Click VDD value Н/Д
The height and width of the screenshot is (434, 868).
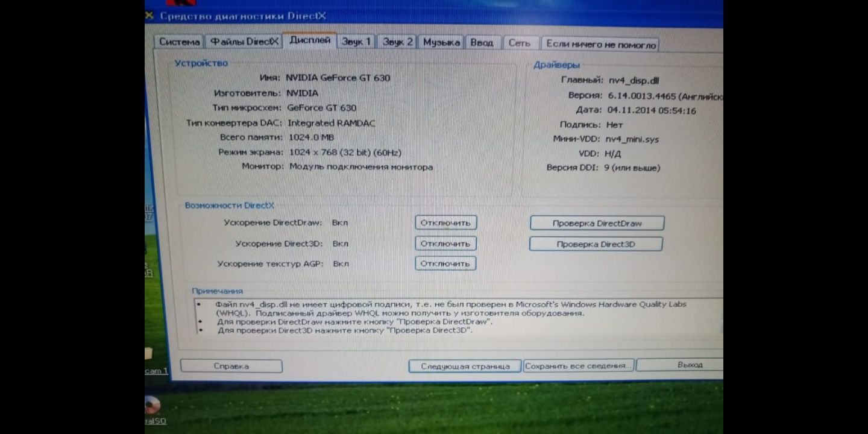(x=612, y=154)
